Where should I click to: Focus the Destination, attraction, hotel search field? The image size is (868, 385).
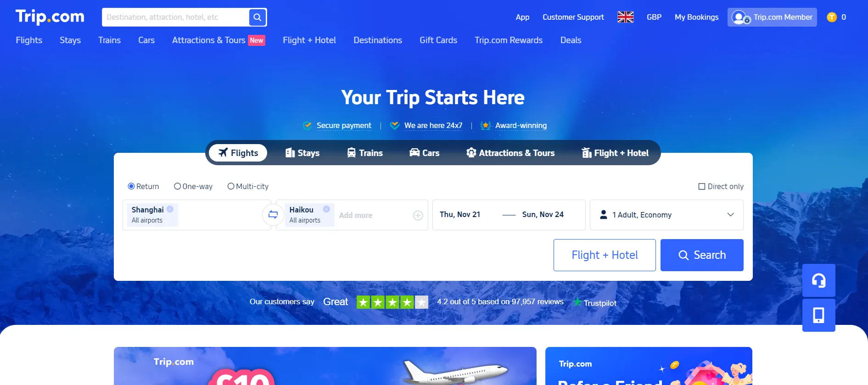[176, 17]
